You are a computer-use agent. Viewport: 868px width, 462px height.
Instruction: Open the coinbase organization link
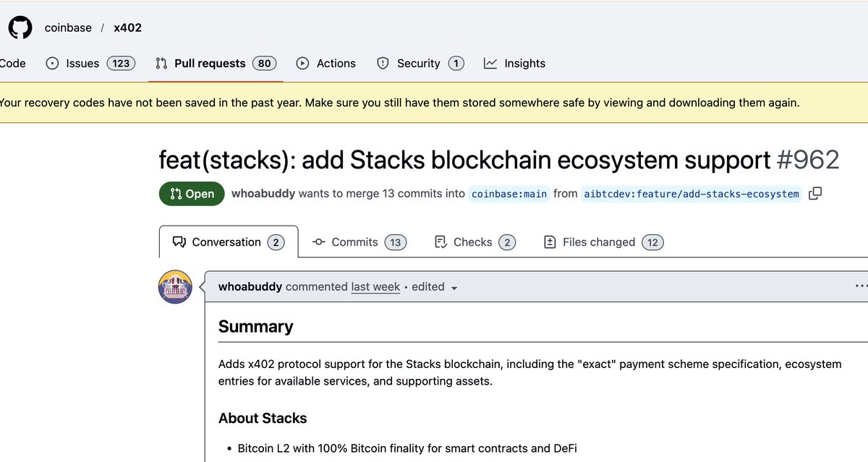click(68, 27)
